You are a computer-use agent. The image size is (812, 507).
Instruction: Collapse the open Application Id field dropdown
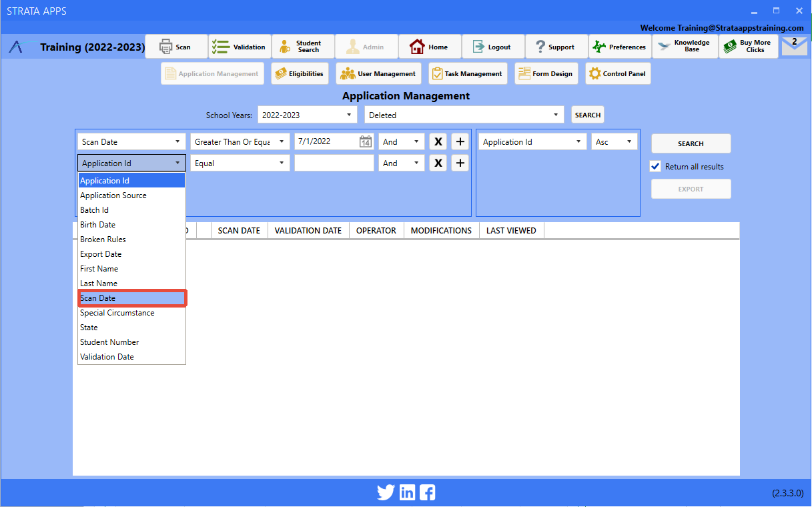[131, 163]
